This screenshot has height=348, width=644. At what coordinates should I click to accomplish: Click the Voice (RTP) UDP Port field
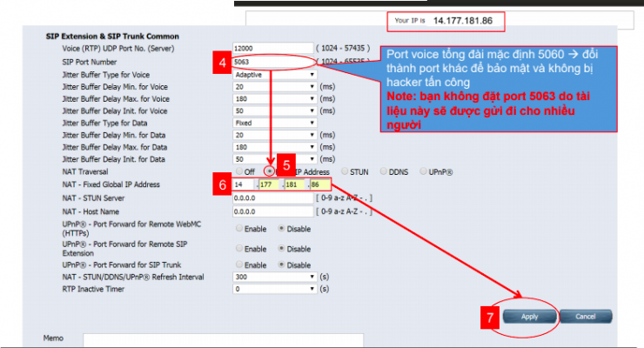pyautogui.click(x=273, y=49)
